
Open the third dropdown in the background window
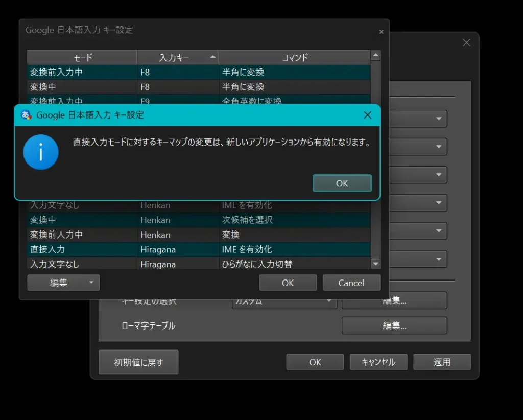click(x=419, y=174)
